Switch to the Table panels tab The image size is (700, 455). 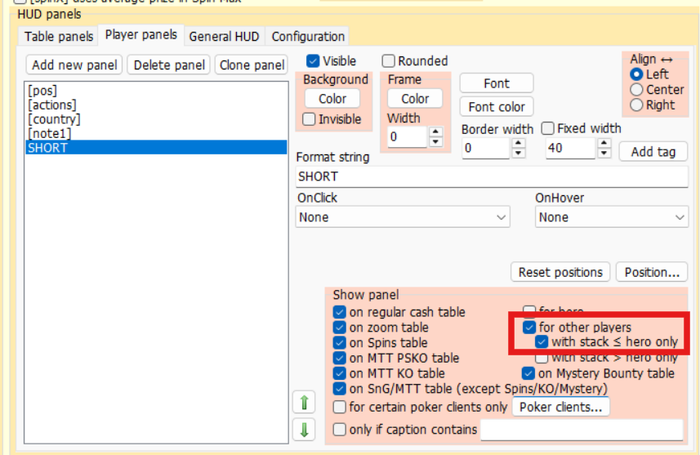60,37
